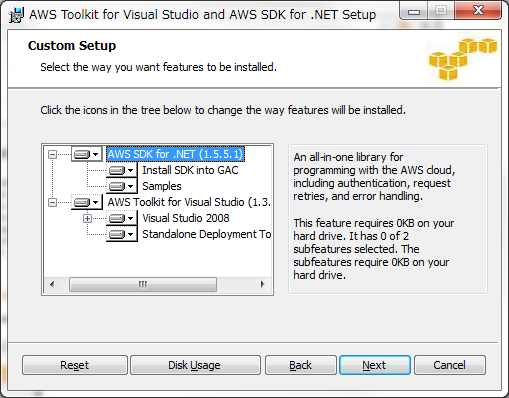Click the right arrow of horizontal scrollbar
Viewport: 509px width, 398px height.
tap(263, 284)
